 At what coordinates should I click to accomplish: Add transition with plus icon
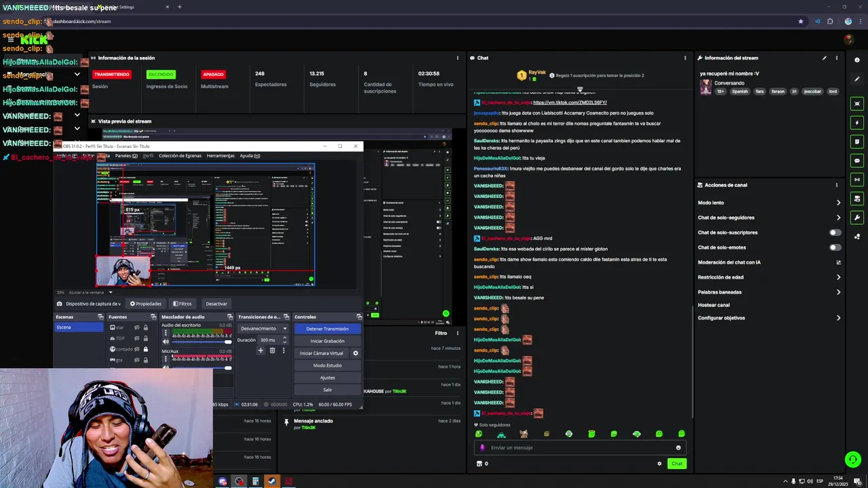(260, 350)
